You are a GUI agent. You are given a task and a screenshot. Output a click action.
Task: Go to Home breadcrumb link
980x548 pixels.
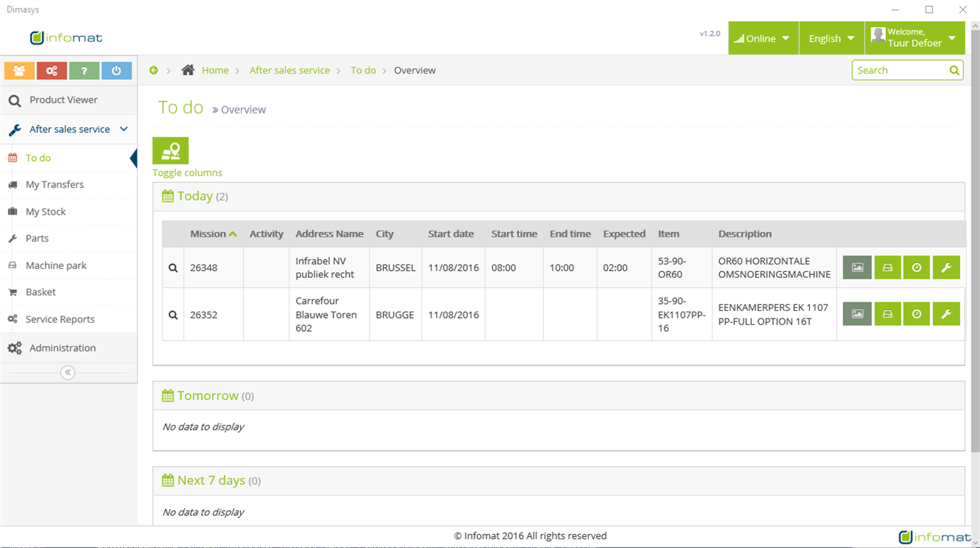[x=215, y=70]
